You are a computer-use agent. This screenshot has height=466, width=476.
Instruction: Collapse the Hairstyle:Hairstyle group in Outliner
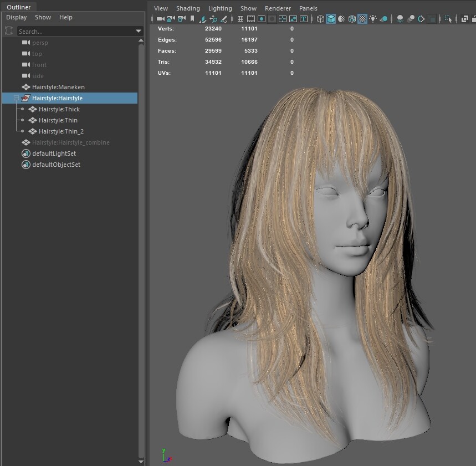click(x=16, y=98)
